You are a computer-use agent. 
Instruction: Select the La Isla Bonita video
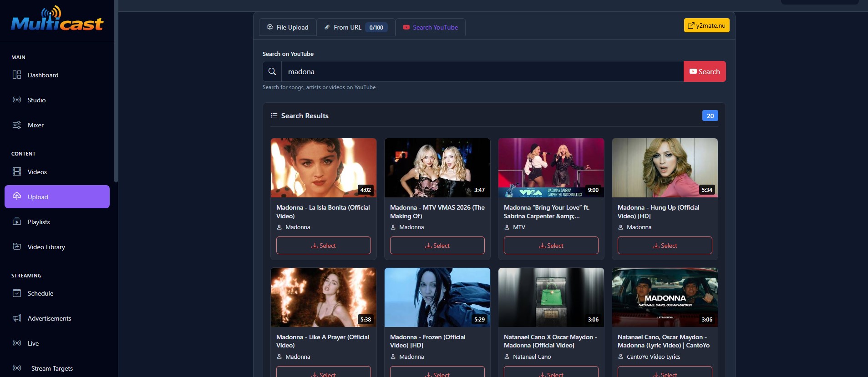point(324,246)
